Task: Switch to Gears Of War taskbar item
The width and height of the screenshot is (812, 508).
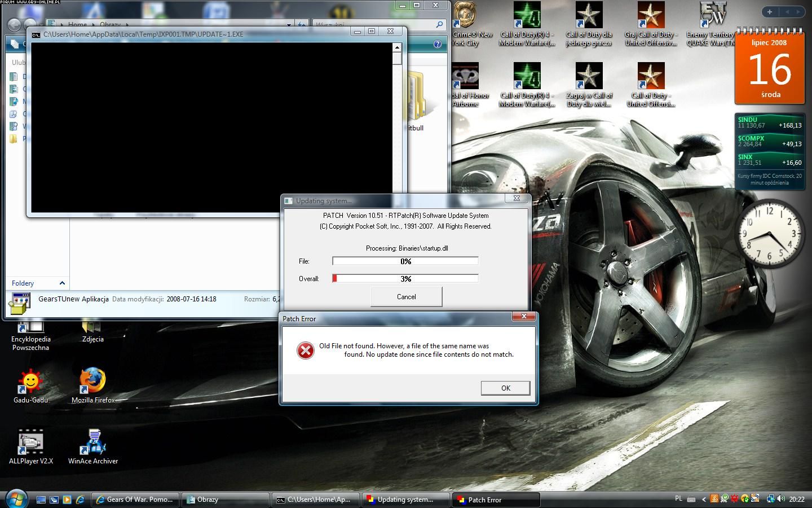Action: (x=135, y=500)
